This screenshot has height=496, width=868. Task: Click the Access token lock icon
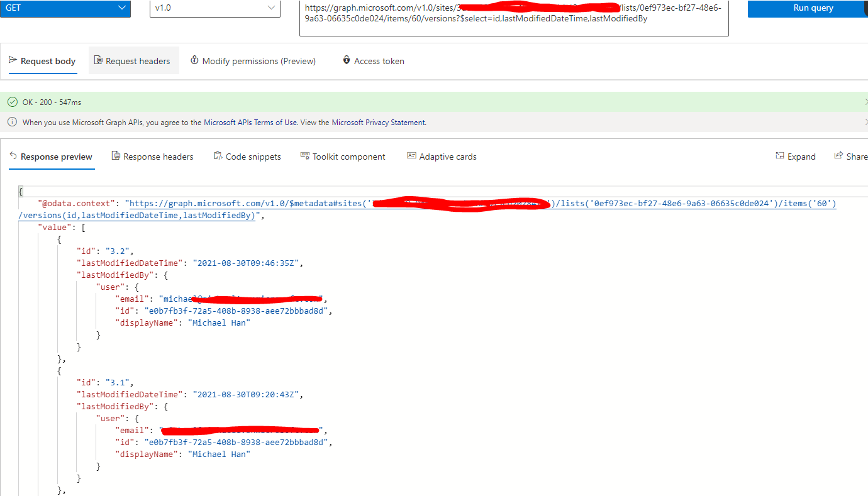346,60
